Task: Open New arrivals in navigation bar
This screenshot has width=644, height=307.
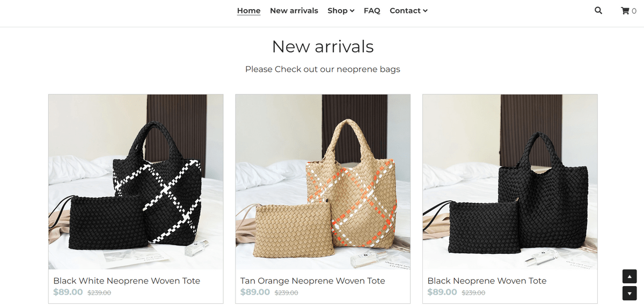Action: coord(294,11)
